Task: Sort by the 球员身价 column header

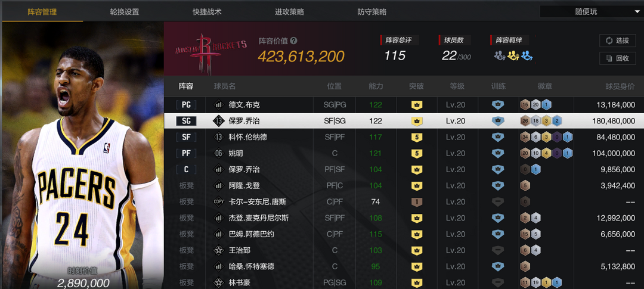Action: click(x=620, y=86)
